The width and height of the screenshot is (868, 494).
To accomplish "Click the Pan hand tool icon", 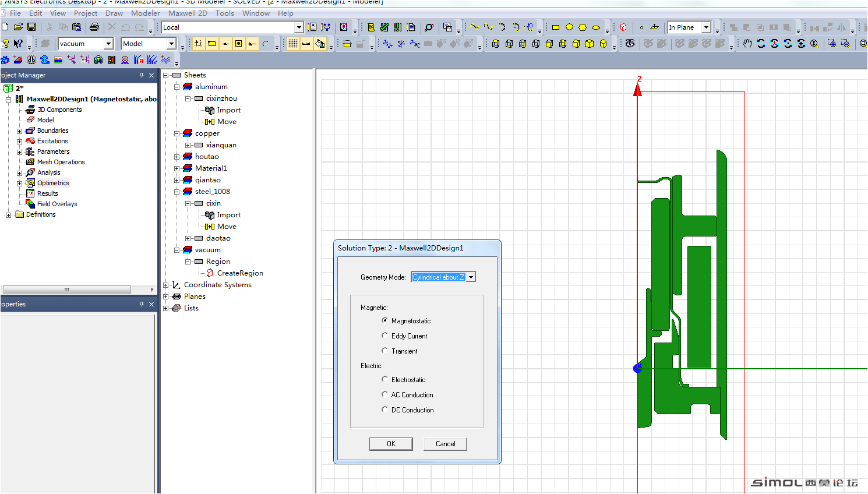I will (x=747, y=43).
